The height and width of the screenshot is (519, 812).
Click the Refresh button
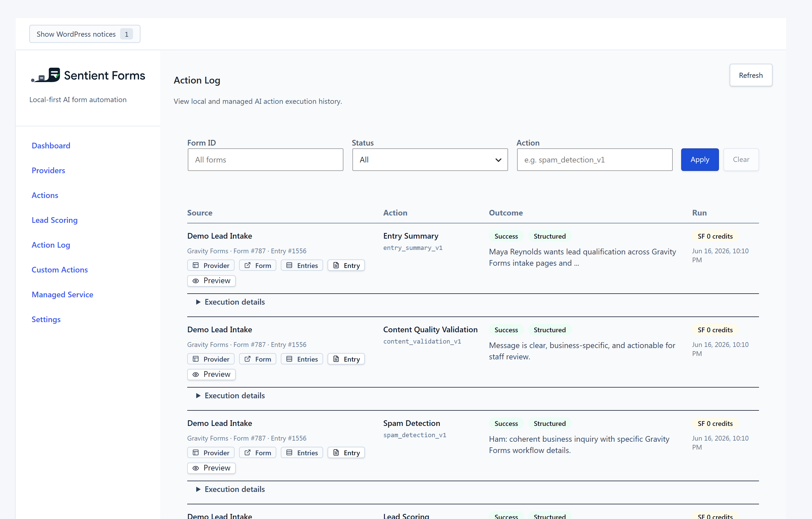click(x=751, y=75)
